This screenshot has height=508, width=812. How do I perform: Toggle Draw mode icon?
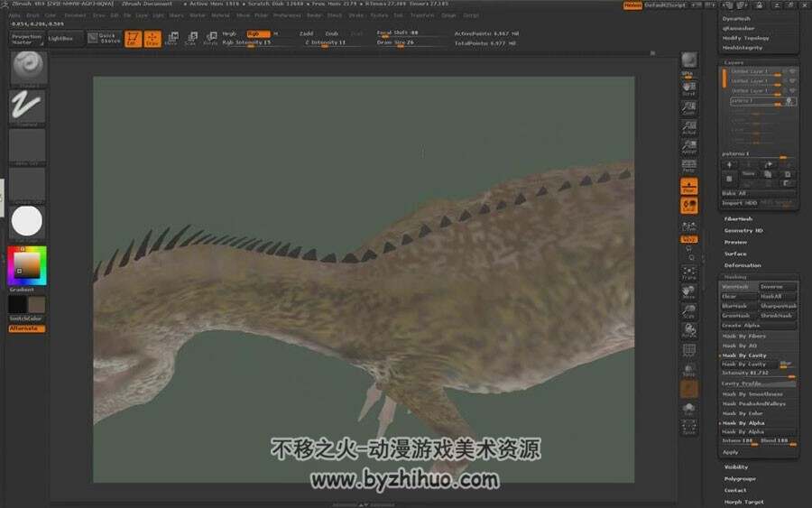click(152, 39)
